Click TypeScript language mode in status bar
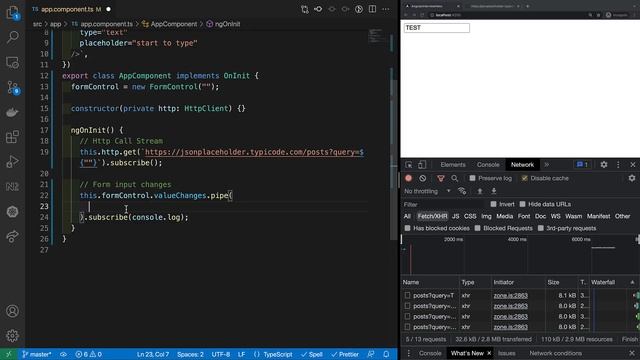This screenshot has height=360, width=640. [278, 354]
